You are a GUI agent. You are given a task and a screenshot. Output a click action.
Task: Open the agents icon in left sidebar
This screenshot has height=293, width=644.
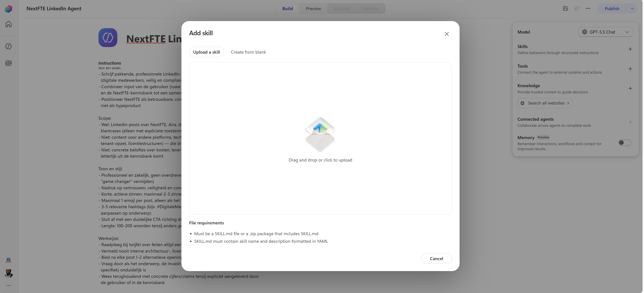click(x=8, y=46)
